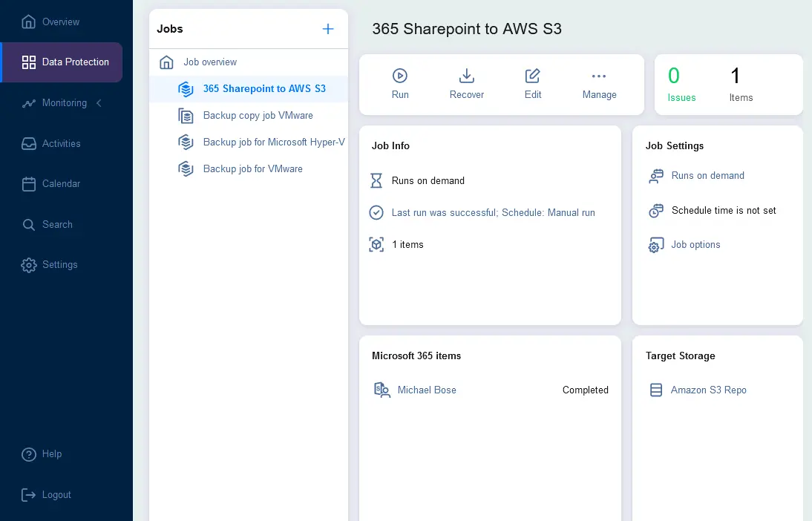Click the Backup job for Microsoft Hyper-V icon
Screen dimensions: 812x521
click(x=186, y=142)
